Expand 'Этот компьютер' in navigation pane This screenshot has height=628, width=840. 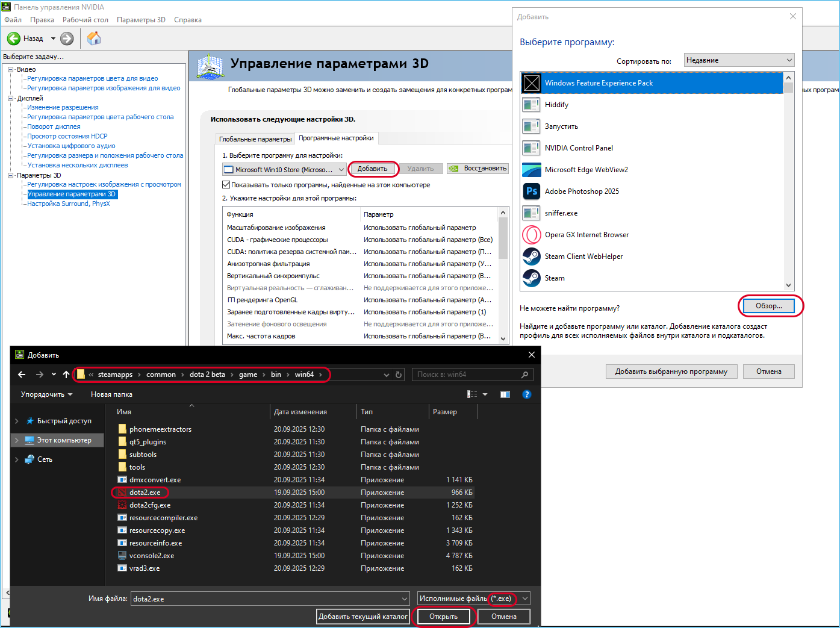tap(17, 440)
